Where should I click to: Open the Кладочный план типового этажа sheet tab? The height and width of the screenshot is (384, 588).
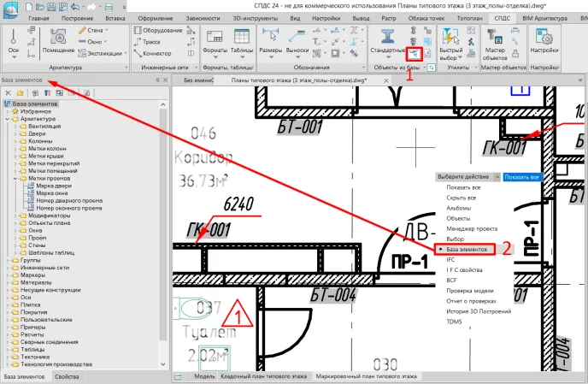pyautogui.click(x=264, y=376)
